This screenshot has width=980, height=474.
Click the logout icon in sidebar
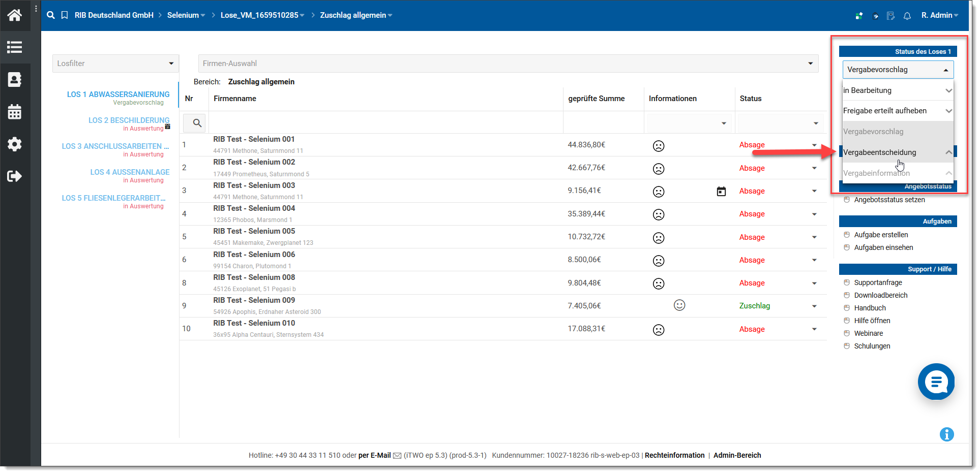point(14,176)
